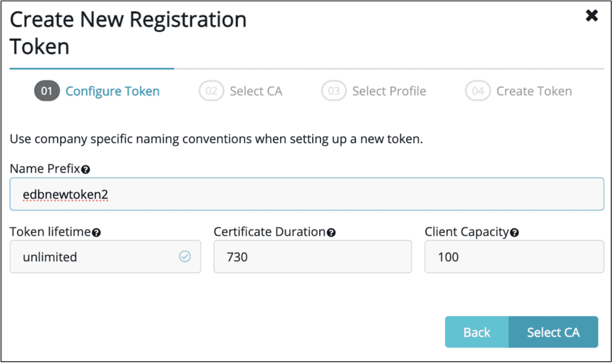Jump to the Create Token step
This screenshot has width=613, height=364.
pos(534,91)
